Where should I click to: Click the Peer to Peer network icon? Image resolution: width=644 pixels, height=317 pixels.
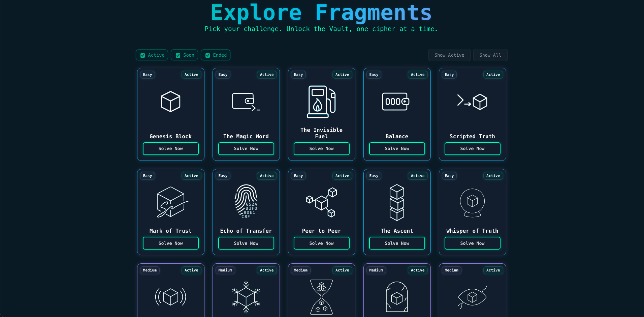321,202
